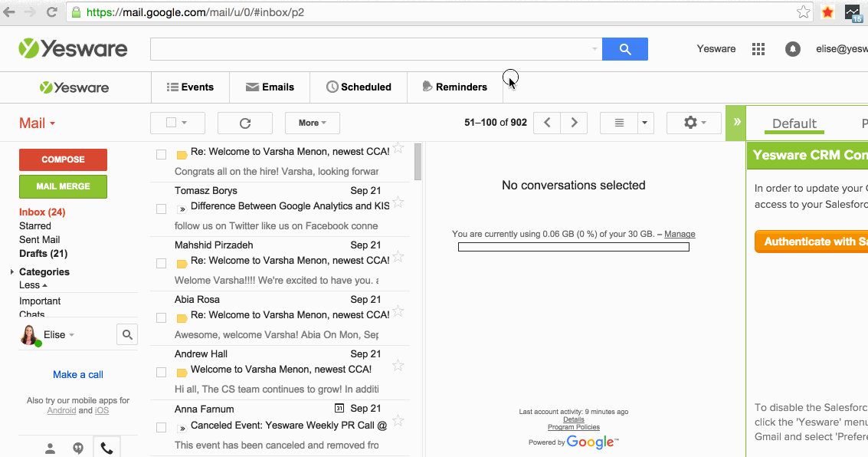Select the Andrew Hall email checkbox
Viewport: 868px width, 457px height.
coord(161,372)
